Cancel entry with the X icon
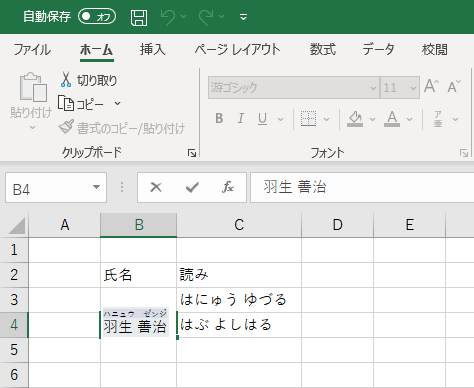The width and height of the screenshot is (474, 388). click(x=156, y=187)
